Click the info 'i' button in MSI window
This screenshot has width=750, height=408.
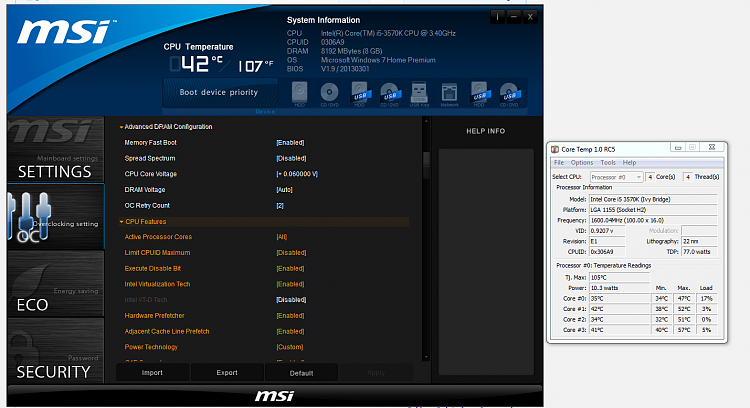click(497, 17)
